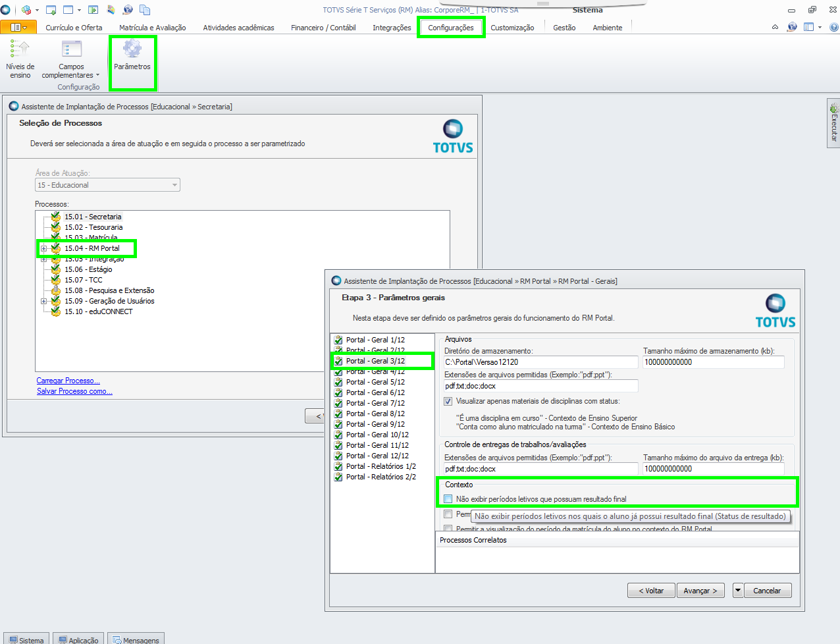
Task: Open the Currículo e Oferta tab
Action: click(74, 28)
